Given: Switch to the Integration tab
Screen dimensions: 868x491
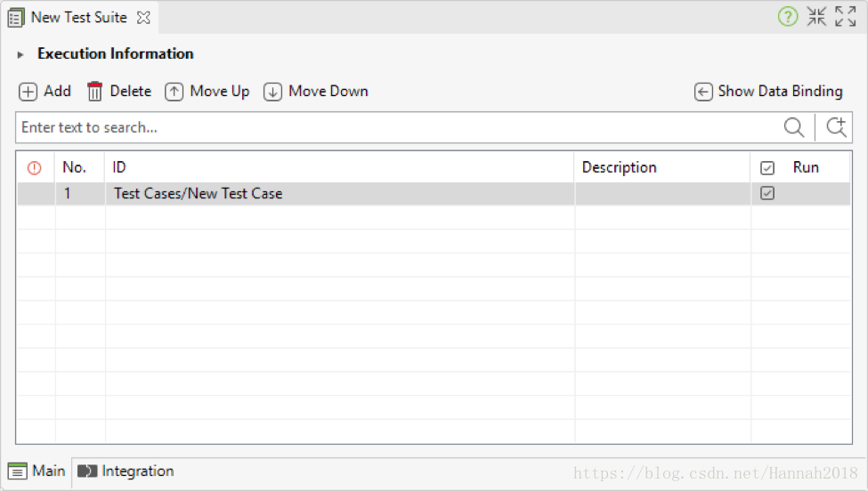Looking at the screenshot, I should pyautogui.click(x=126, y=471).
